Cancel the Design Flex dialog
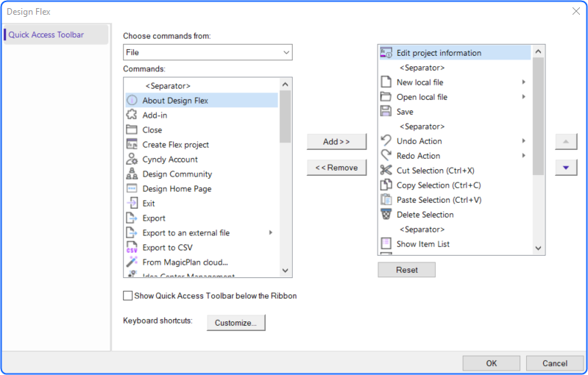 555,363
